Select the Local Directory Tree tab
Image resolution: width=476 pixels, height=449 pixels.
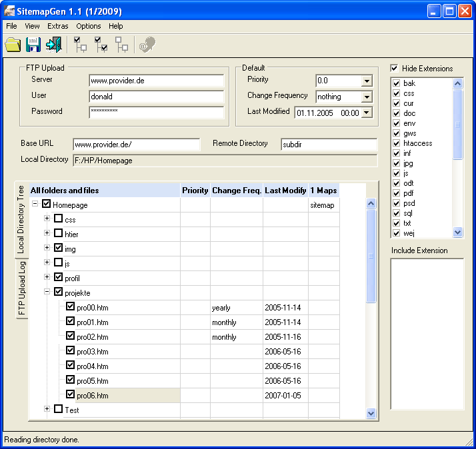tap(21, 219)
